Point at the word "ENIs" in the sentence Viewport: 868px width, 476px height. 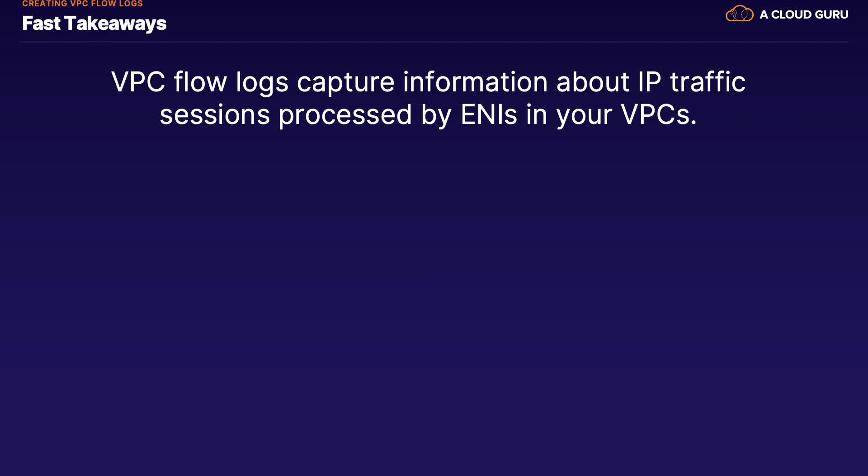point(489,115)
